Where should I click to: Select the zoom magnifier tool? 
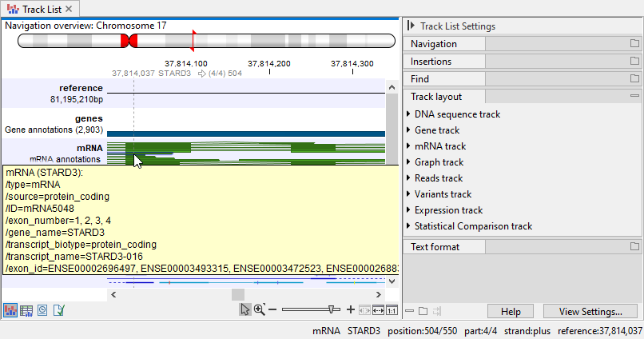click(x=259, y=310)
